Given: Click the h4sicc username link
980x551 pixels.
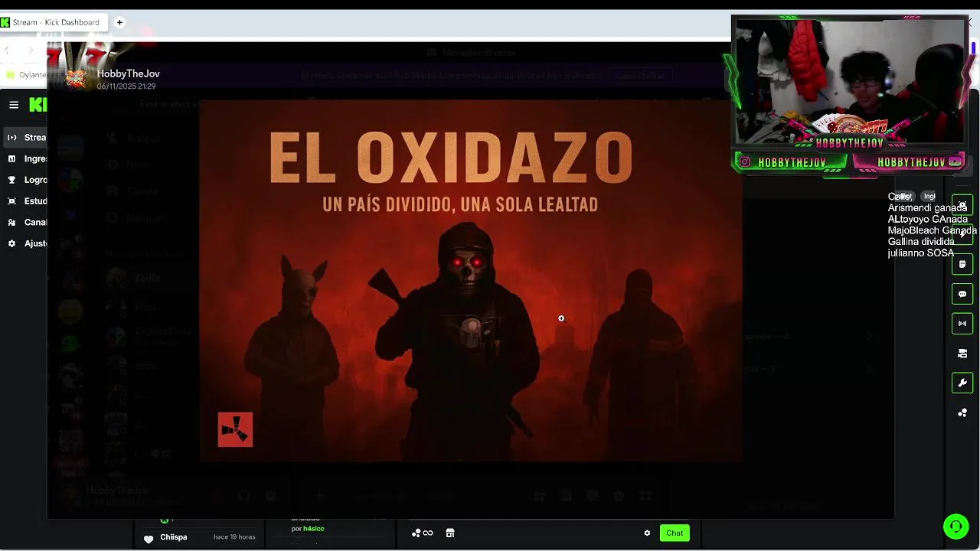Looking at the screenshot, I should pyautogui.click(x=313, y=529).
